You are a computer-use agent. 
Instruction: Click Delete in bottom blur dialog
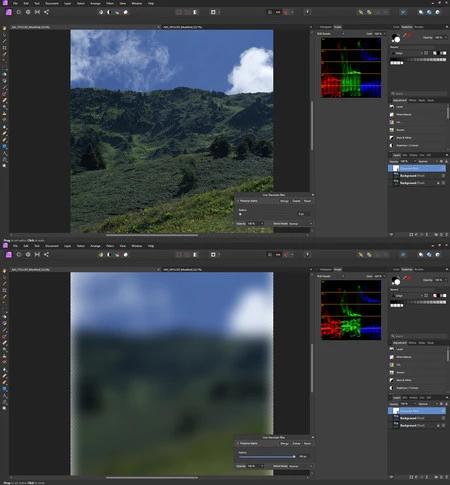(x=296, y=444)
